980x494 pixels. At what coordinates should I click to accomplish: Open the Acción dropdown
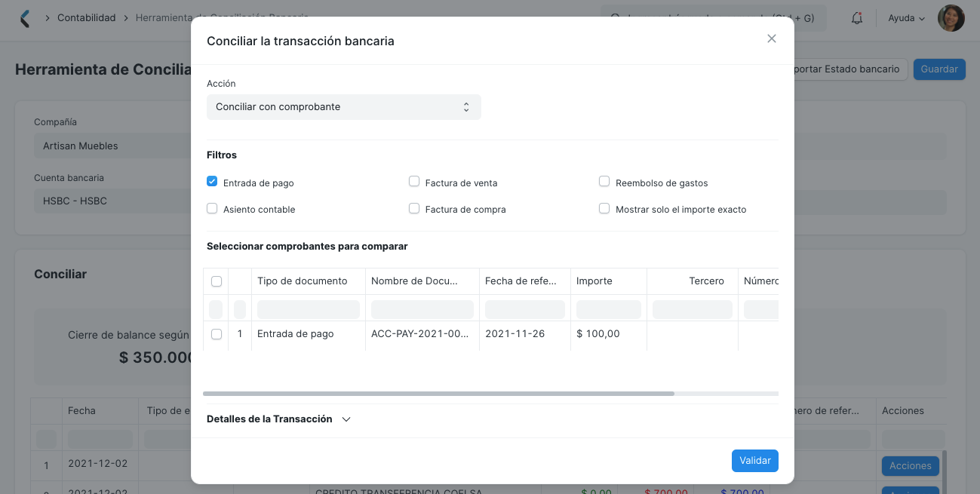tap(344, 107)
